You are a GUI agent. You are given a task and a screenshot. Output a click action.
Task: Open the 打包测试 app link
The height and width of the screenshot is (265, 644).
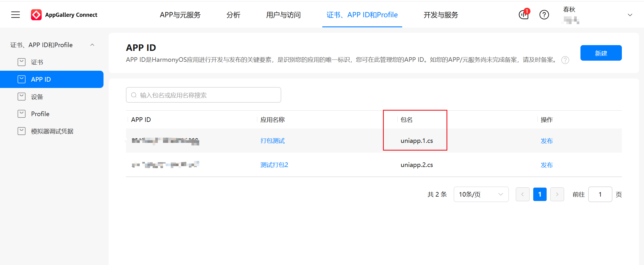(273, 141)
